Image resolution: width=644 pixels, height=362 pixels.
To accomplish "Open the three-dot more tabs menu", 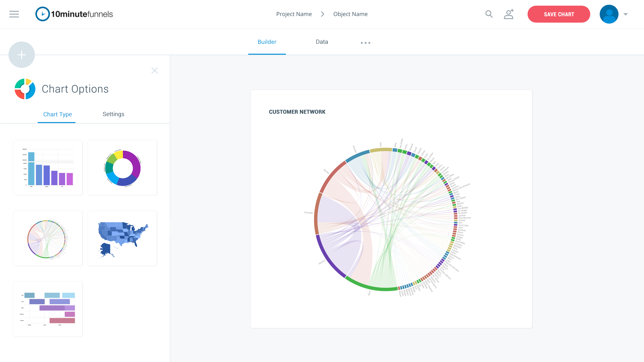I will tap(365, 43).
